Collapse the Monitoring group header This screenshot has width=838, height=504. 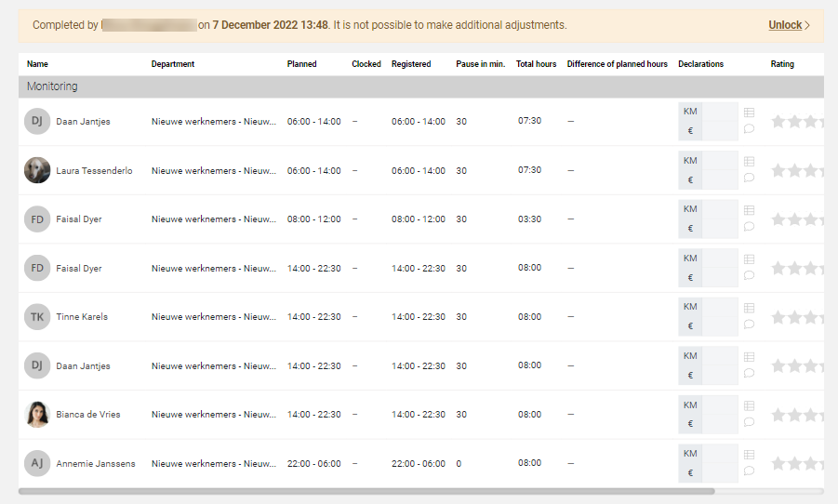pos(52,86)
